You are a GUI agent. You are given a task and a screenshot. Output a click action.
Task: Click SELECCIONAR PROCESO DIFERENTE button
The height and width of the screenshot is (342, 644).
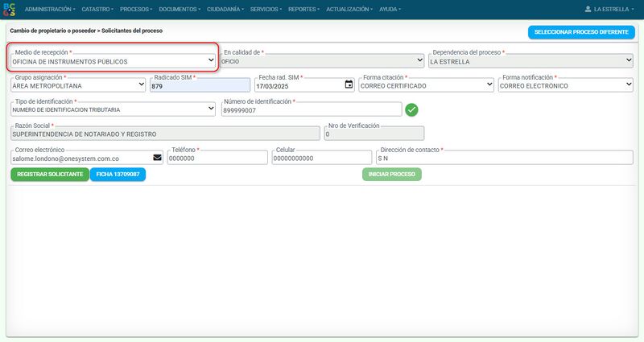point(581,32)
